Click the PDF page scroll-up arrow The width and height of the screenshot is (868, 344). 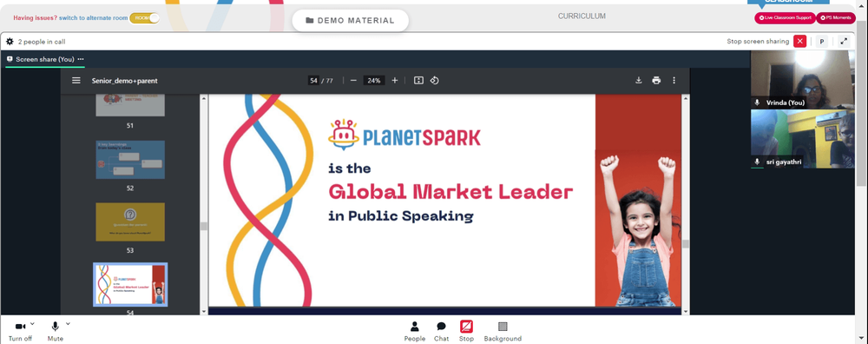coord(687,98)
